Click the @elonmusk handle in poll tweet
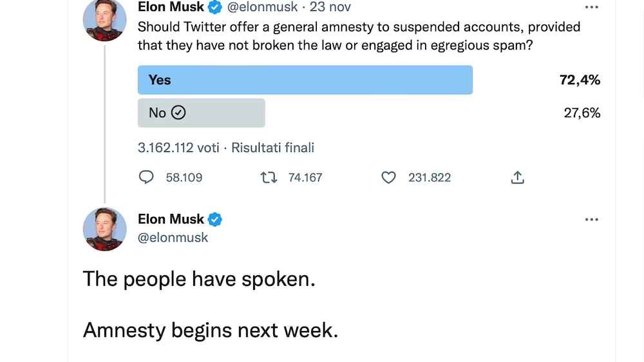This screenshot has width=644, height=362. (x=263, y=7)
